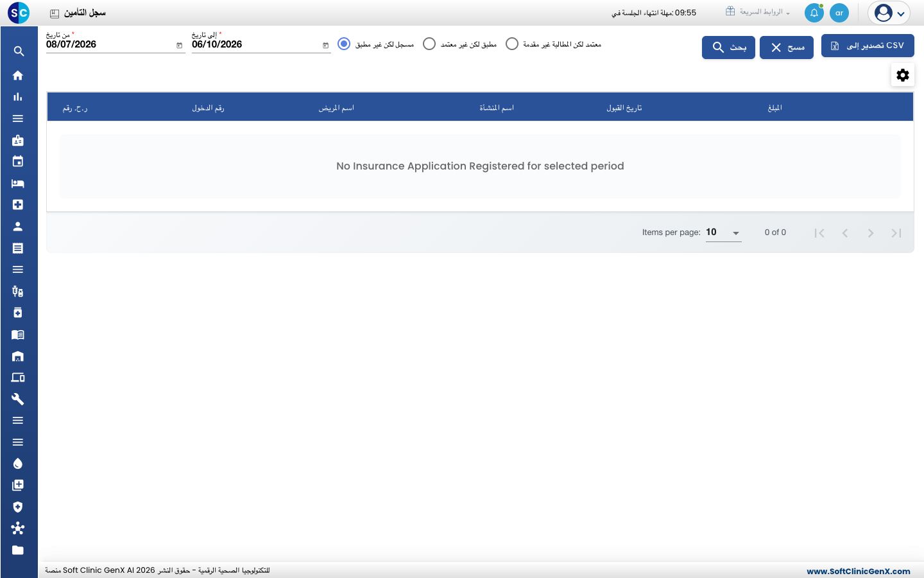Select 'مطبق لكن غير معتمد' radio option
This screenshot has width=924, height=578.
point(429,44)
